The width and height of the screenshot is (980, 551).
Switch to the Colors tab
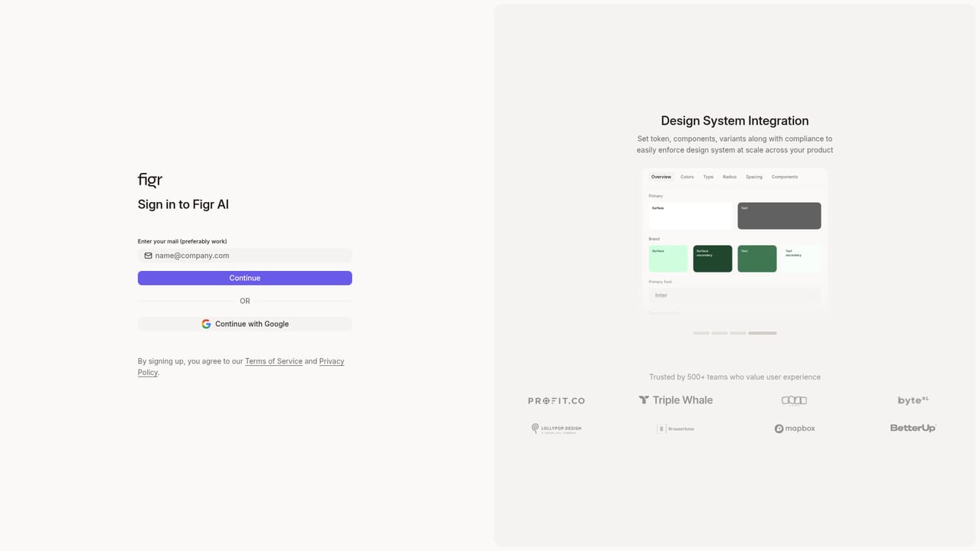point(687,177)
